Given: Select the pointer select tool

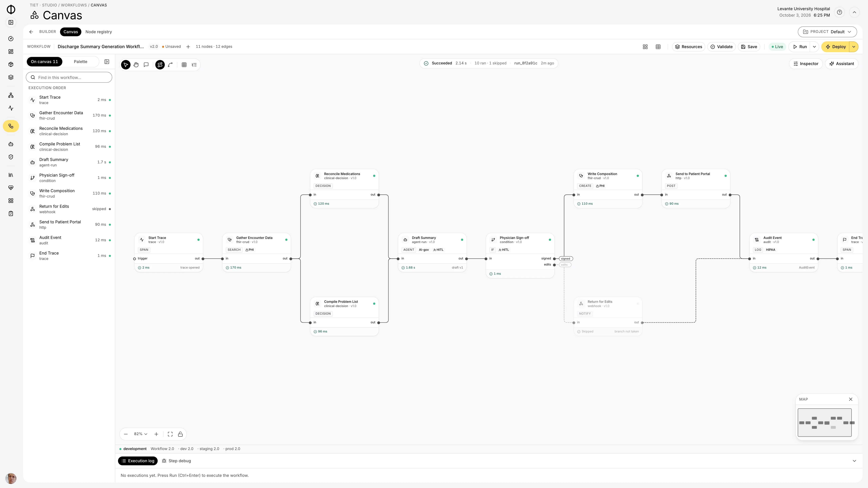Looking at the screenshot, I should coord(126,65).
